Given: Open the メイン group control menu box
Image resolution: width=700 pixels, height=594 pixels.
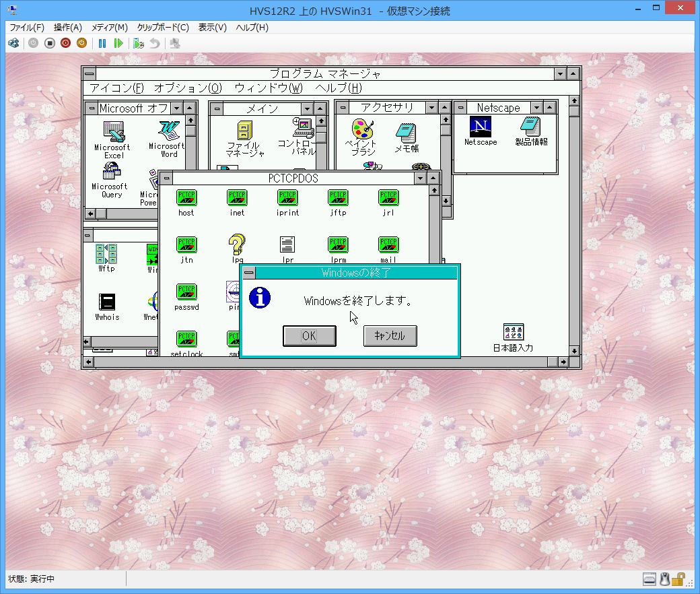Looking at the screenshot, I should coord(217,108).
